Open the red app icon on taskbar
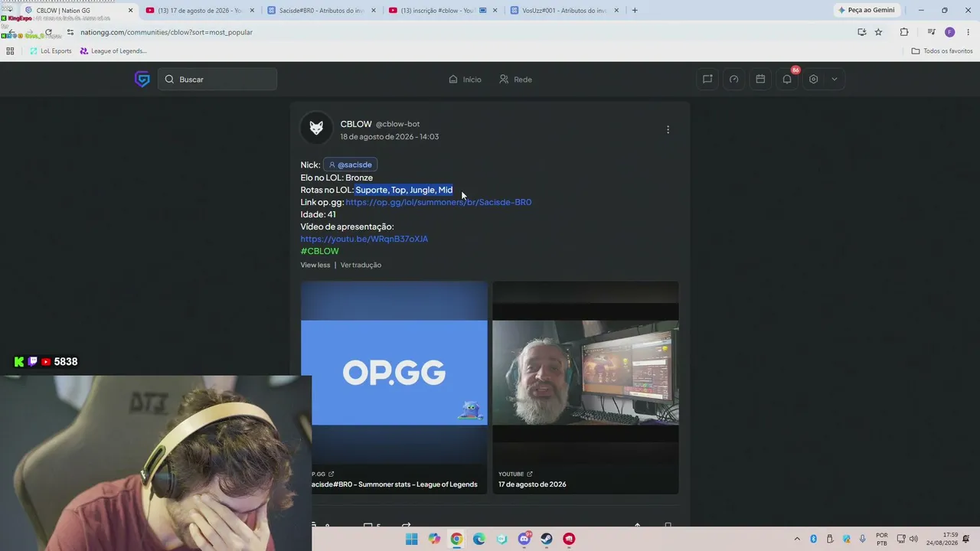This screenshot has height=551, width=980. 569,539
